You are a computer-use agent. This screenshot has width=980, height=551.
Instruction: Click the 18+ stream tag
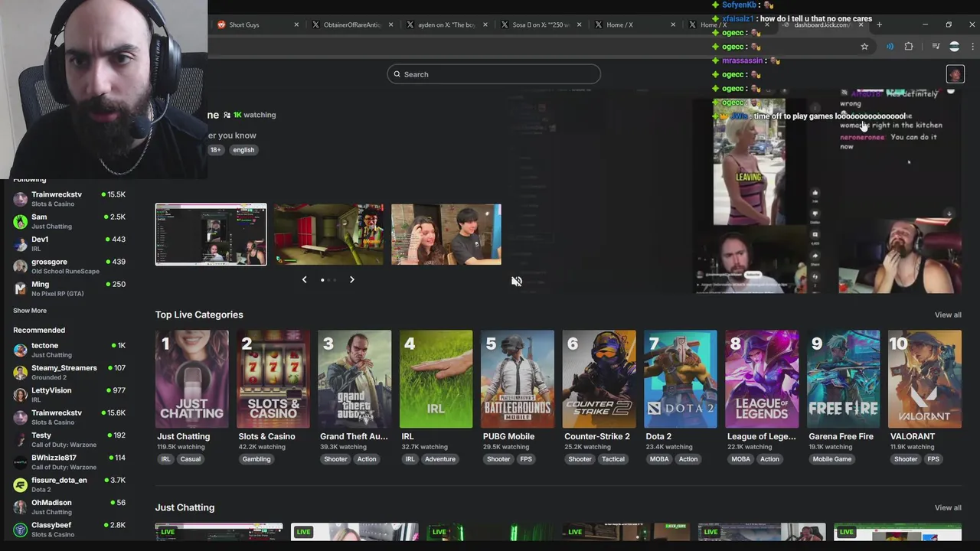pyautogui.click(x=216, y=150)
